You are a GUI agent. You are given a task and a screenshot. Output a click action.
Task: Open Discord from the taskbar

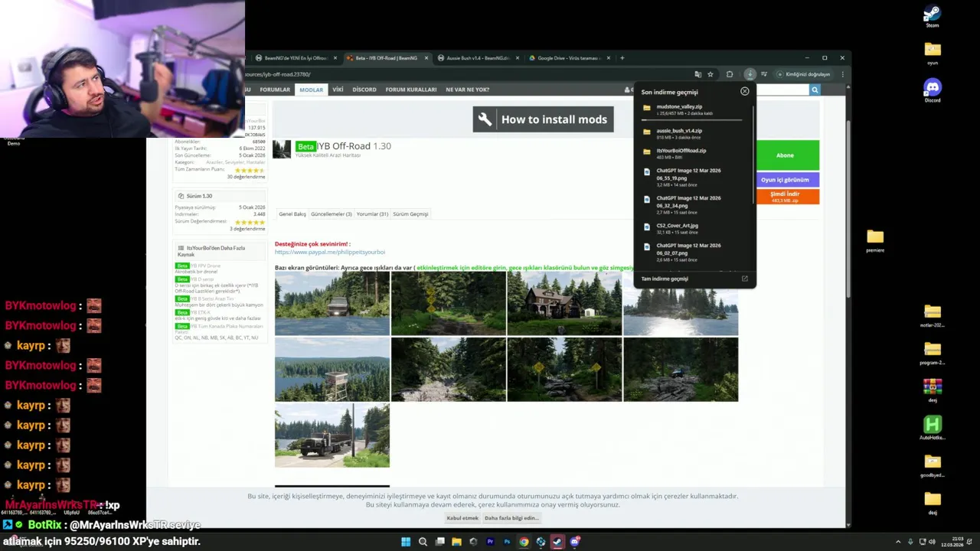(574, 542)
